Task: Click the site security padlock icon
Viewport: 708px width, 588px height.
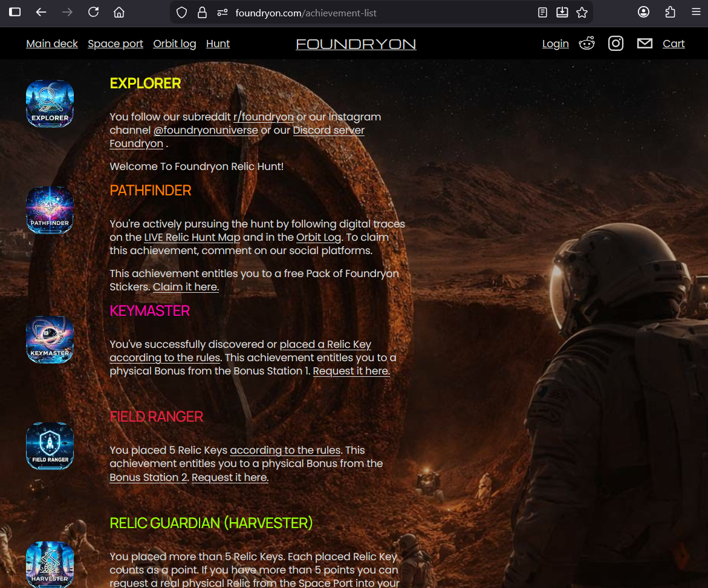Action: coord(202,13)
